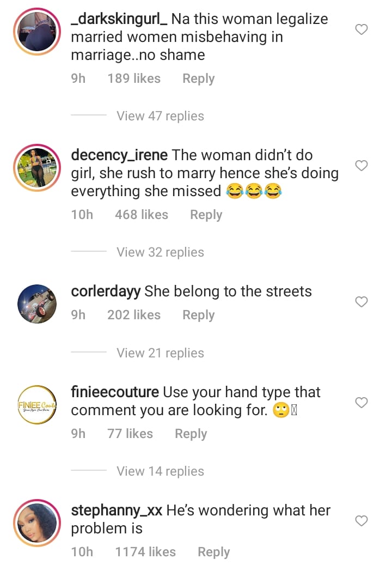This screenshot has width=392, height=565.
Task: Like stephanny_xx's comment
Action: [x=362, y=521]
